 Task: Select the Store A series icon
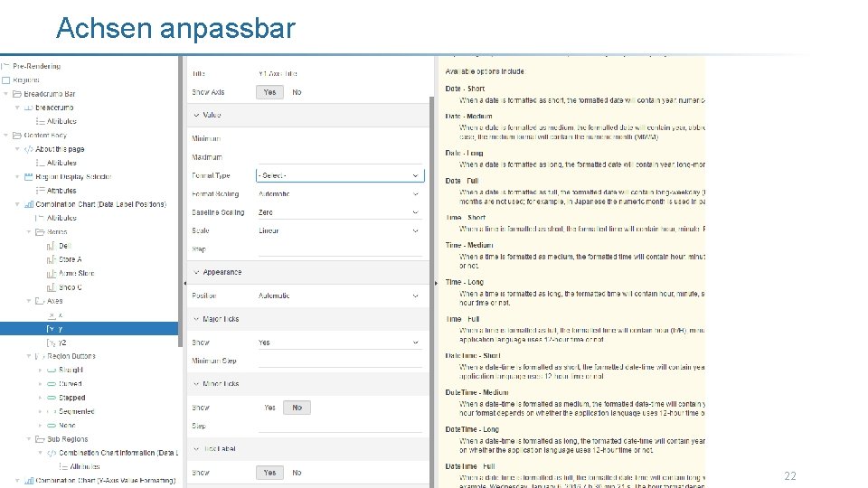click(x=52, y=259)
